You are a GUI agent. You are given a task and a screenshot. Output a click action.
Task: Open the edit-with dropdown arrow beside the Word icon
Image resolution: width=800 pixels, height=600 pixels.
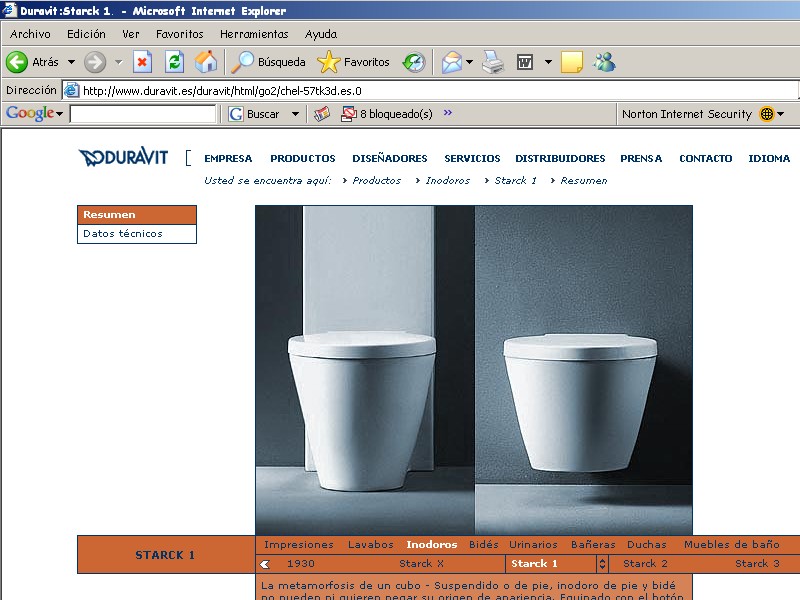point(548,62)
